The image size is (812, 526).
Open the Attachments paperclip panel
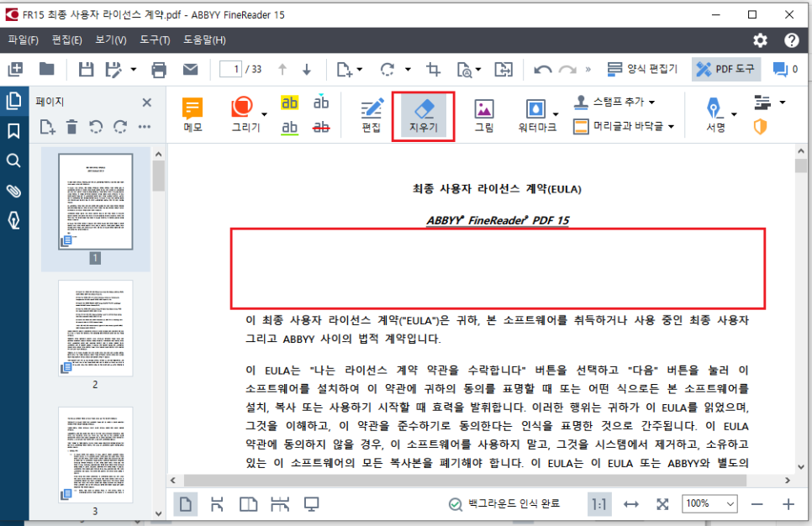tap(14, 191)
